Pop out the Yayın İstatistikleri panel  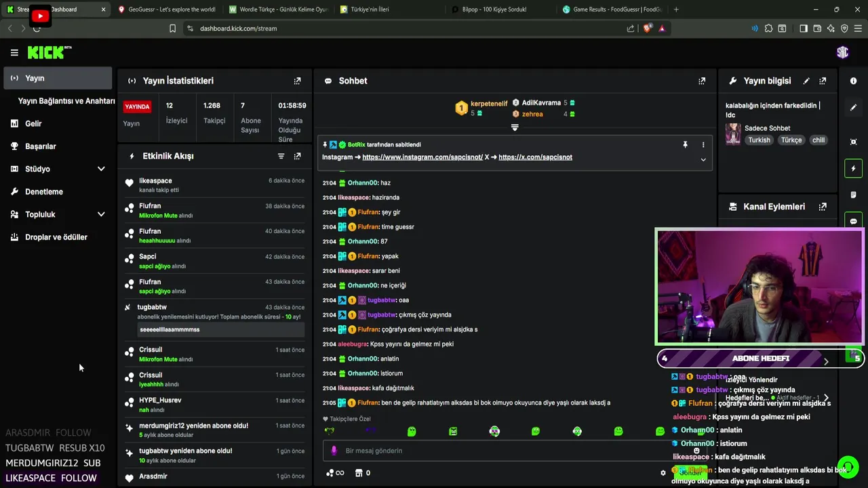[x=297, y=81]
